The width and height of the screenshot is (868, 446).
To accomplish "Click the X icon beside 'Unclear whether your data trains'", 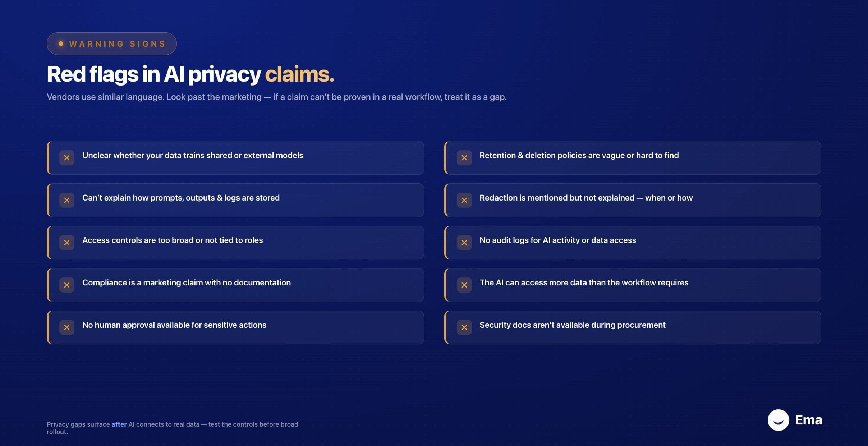I will (67, 158).
